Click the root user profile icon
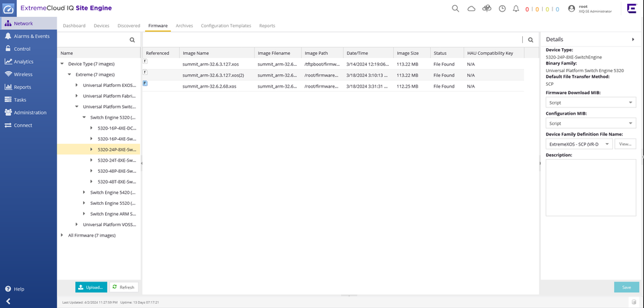644x308 pixels. click(x=571, y=8)
